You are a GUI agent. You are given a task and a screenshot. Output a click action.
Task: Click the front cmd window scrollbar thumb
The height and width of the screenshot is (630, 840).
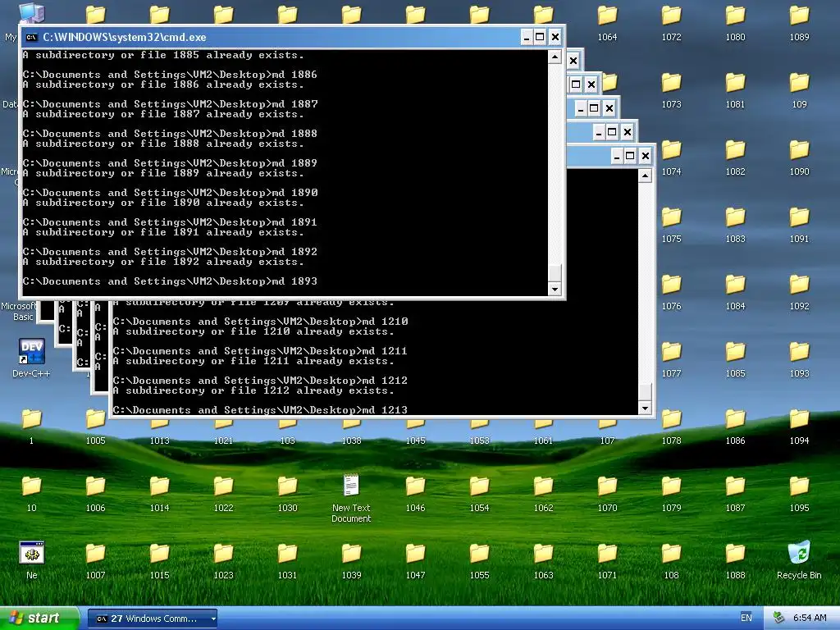click(555, 272)
